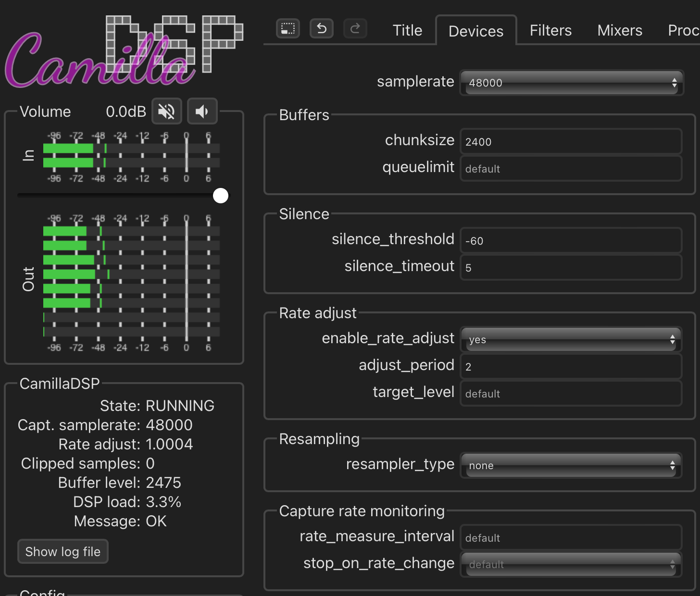Click the samplerate label
This screenshot has height=596, width=700.
tap(415, 81)
